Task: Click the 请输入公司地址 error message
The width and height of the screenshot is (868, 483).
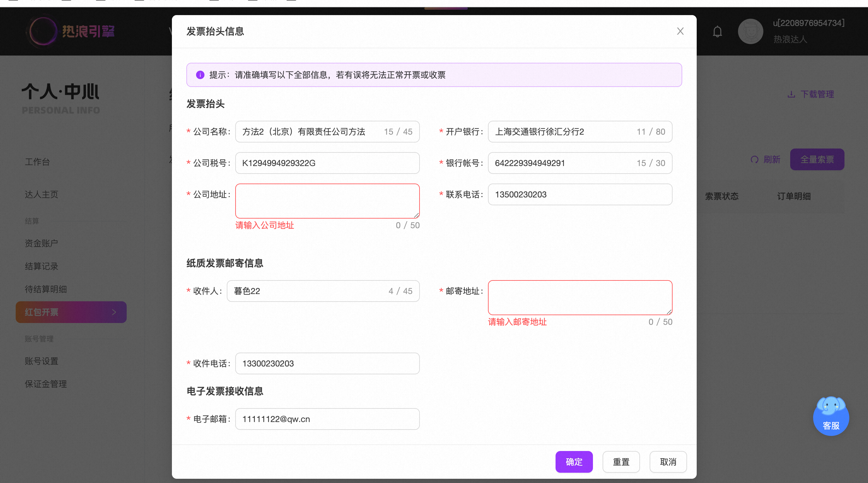Action: 265,225
